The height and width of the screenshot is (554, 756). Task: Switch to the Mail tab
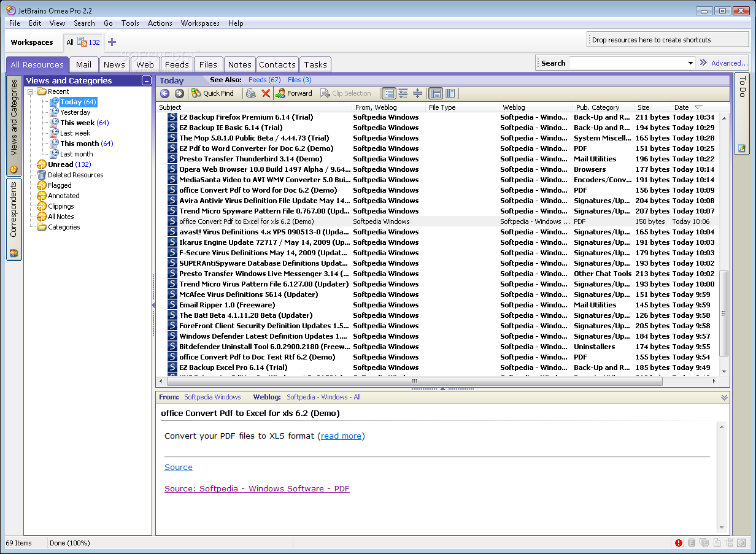[x=83, y=64]
